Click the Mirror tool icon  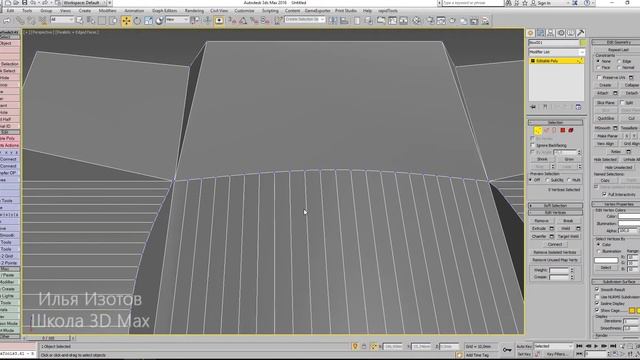[333, 20]
